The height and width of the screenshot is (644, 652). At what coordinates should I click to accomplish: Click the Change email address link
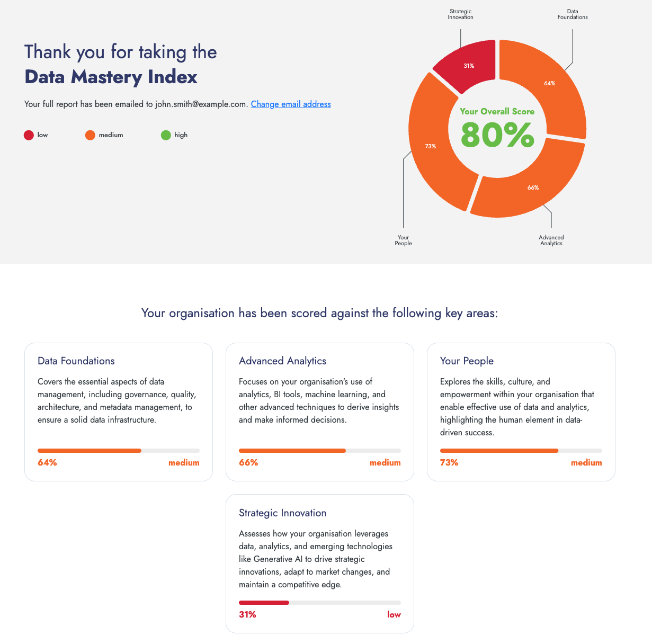tap(291, 104)
